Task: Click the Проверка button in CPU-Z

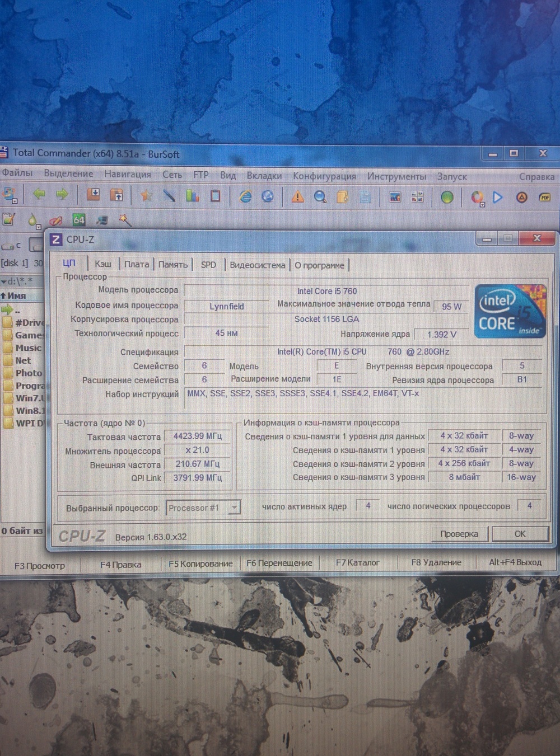Action: pyautogui.click(x=459, y=534)
